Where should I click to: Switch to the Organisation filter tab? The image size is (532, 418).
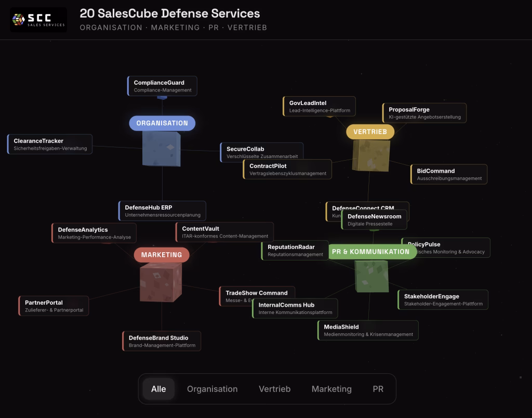(212, 389)
